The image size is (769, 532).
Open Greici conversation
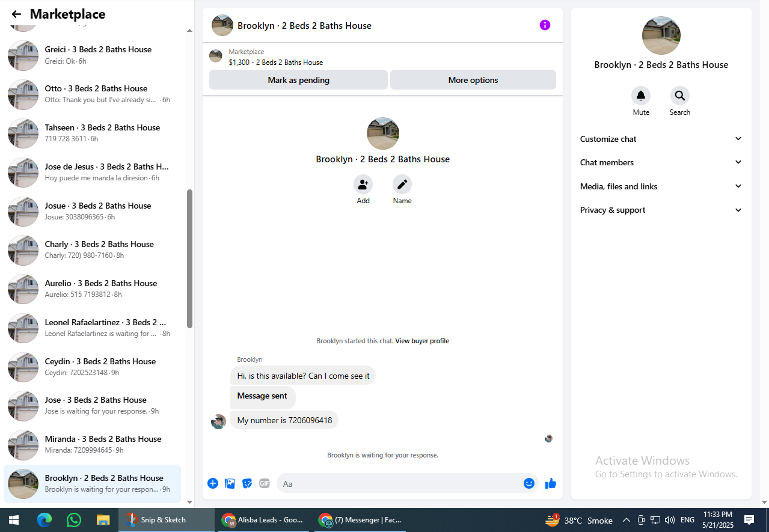point(93,55)
